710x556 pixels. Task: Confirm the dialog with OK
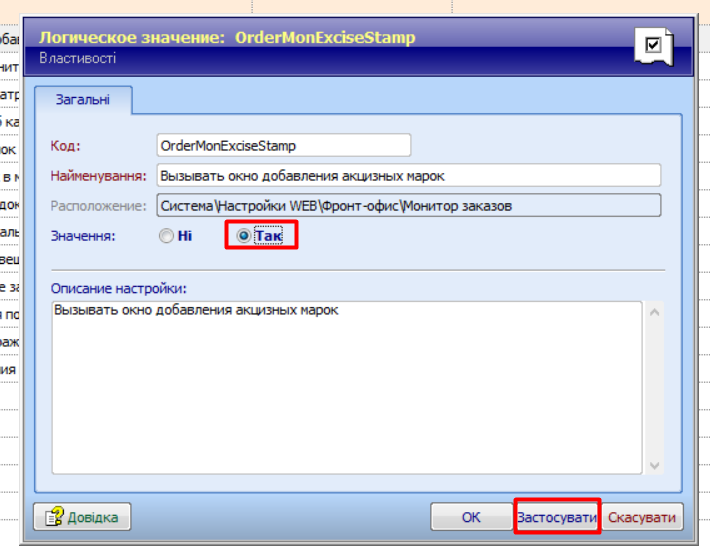pyautogui.click(x=471, y=517)
